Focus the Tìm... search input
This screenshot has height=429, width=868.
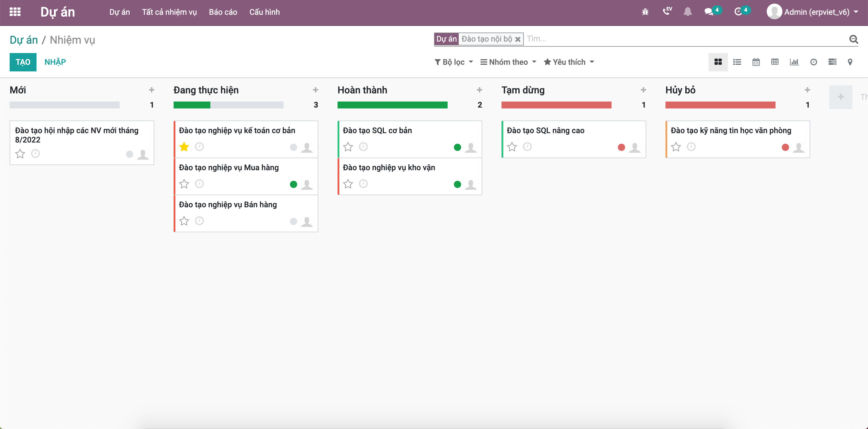(x=686, y=39)
